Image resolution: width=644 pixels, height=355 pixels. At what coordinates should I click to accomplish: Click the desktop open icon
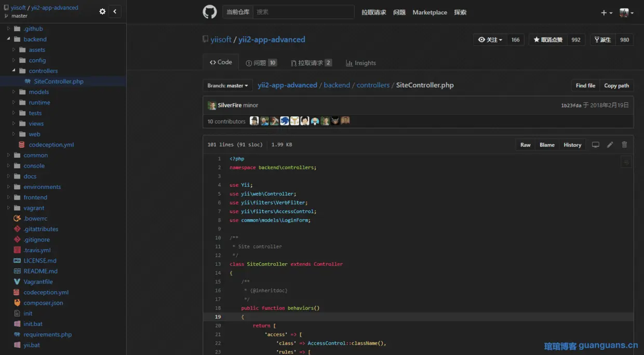click(596, 145)
